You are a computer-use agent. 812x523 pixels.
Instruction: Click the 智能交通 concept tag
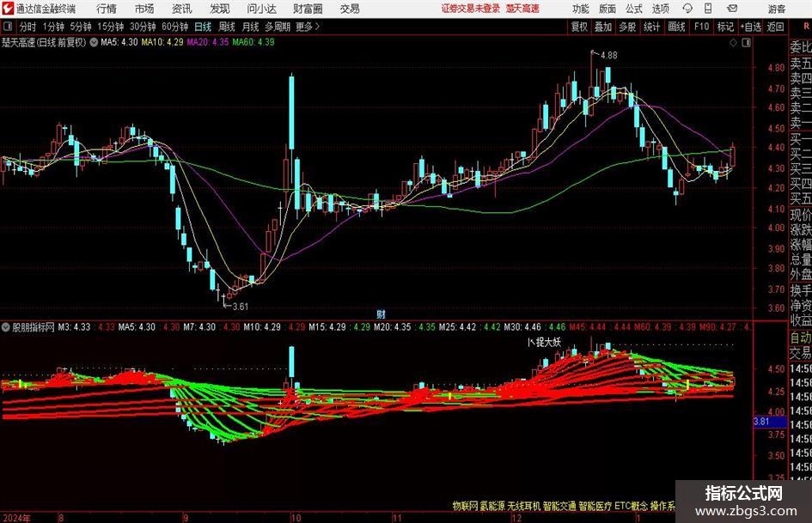pyautogui.click(x=559, y=506)
